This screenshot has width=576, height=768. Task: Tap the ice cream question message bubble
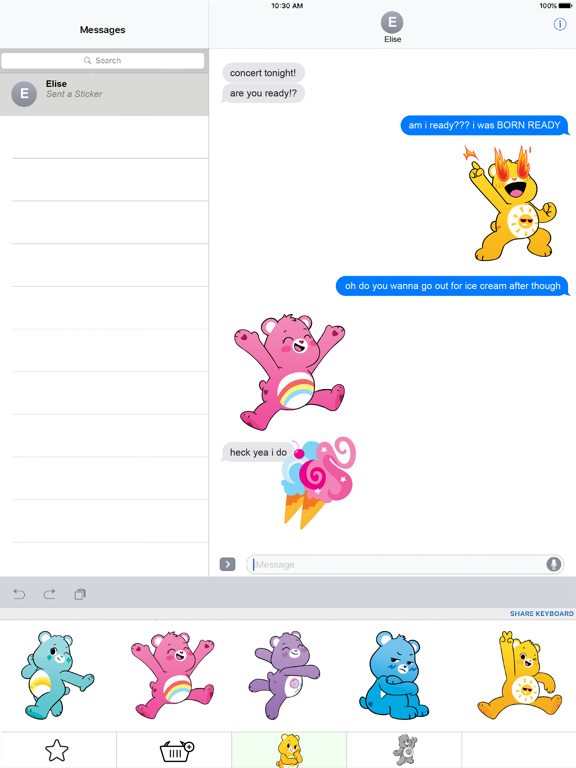click(453, 286)
